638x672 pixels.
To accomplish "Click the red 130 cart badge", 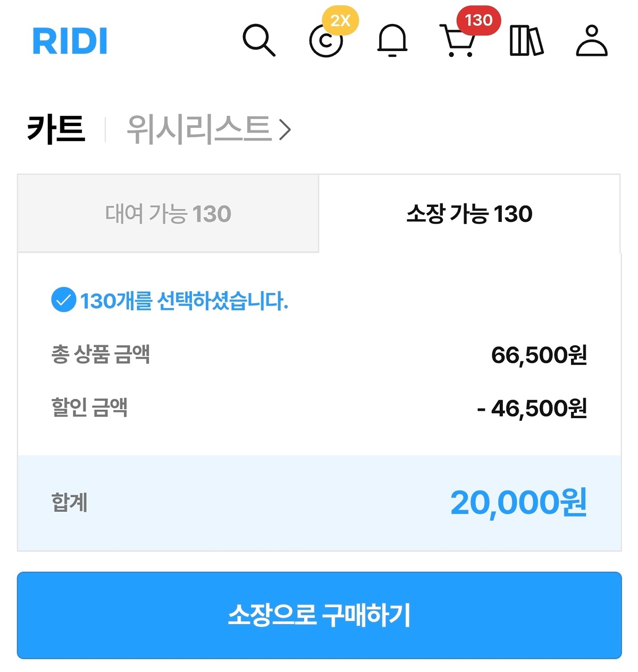I will (x=478, y=20).
